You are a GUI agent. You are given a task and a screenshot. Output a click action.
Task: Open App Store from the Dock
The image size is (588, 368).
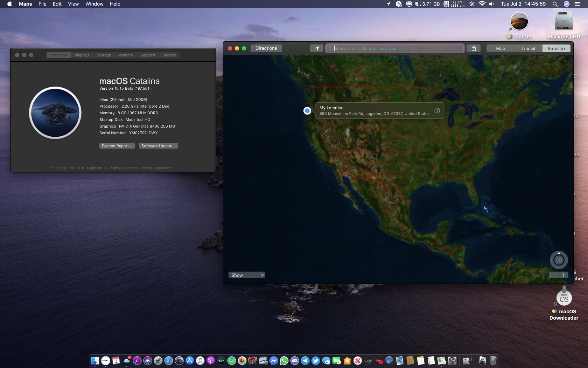190,360
